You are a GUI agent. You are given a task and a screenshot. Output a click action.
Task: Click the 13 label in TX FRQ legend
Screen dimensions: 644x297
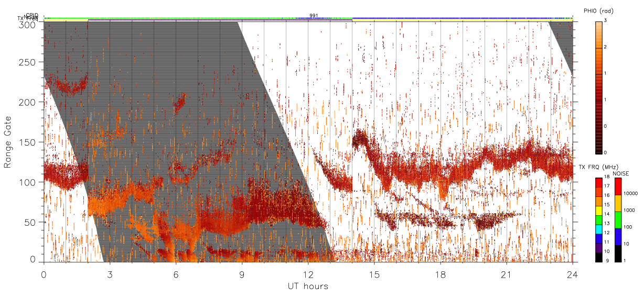(608, 223)
